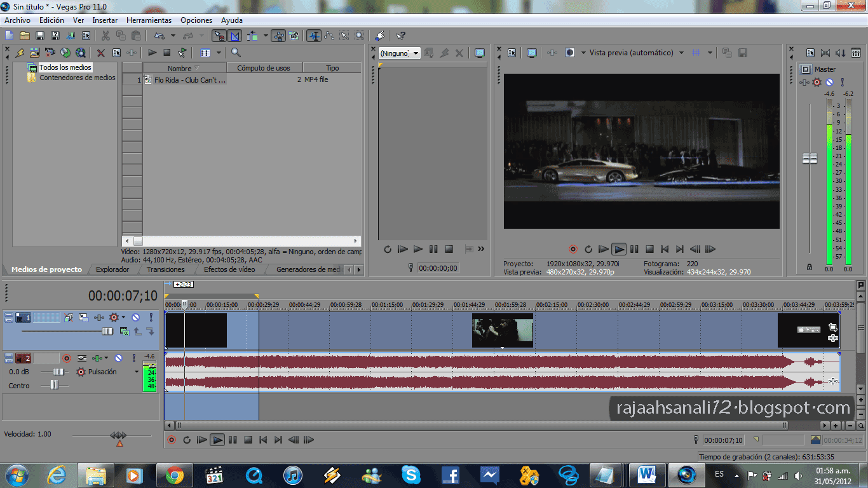Click the Get Media from Web icon

81,53
